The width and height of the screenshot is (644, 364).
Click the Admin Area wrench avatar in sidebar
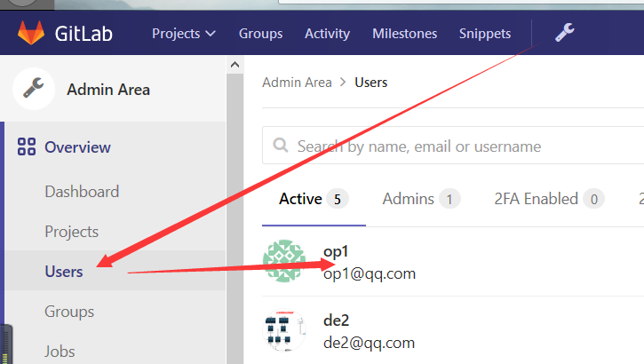[x=34, y=89]
